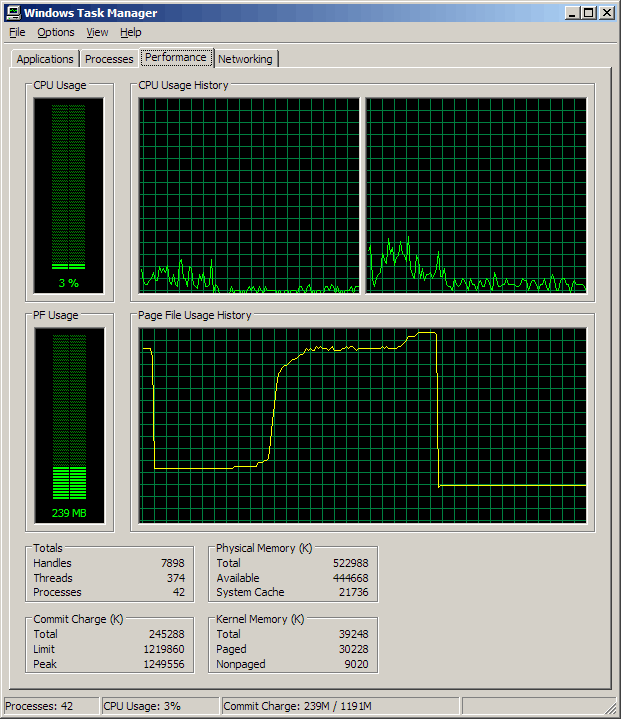Click the right CPU Usage History graph
The image size is (621, 719).
coord(476,195)
